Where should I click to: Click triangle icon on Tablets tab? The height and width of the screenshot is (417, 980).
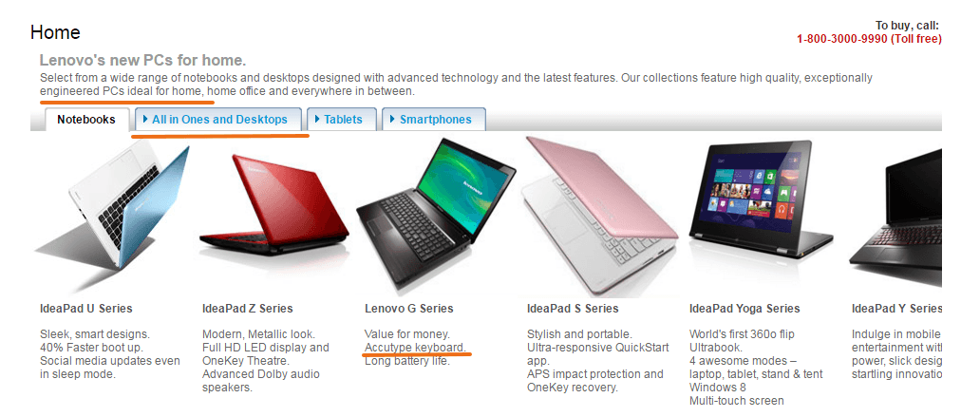click(x=318, y=119)
